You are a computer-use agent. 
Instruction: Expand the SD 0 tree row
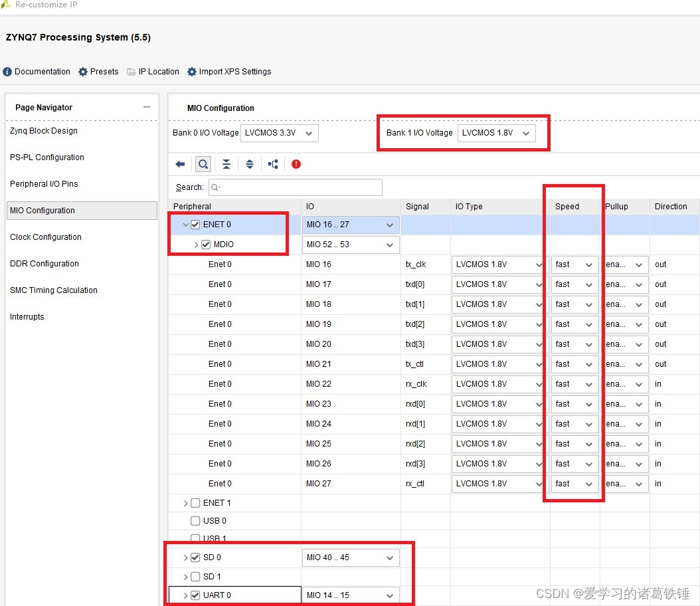click(186, 557)
